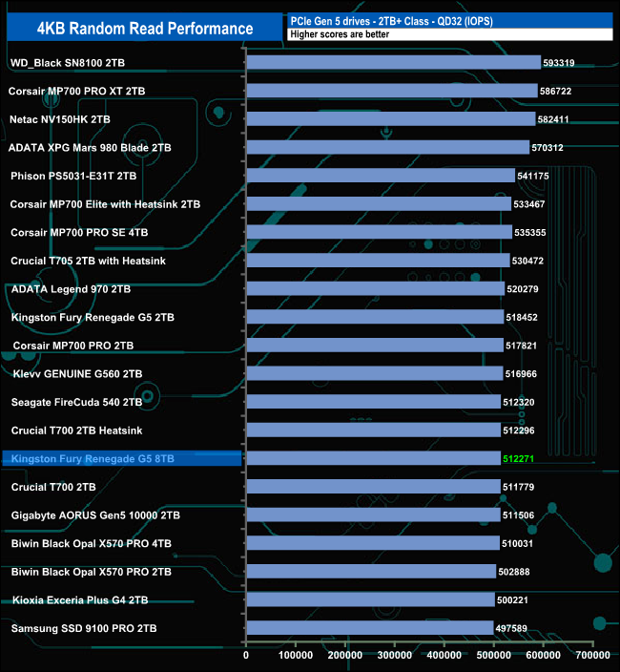
Task: Click the score value 518452
Action: click(522, 318)
